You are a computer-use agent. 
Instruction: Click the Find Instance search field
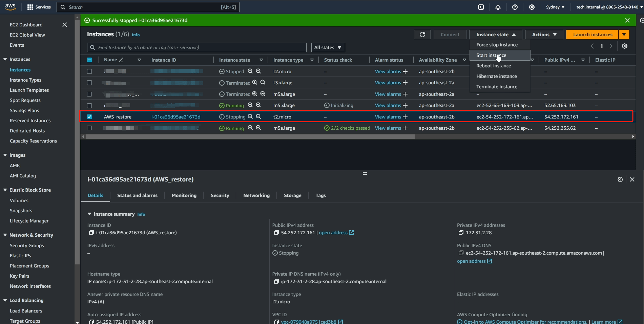[197, 47]
